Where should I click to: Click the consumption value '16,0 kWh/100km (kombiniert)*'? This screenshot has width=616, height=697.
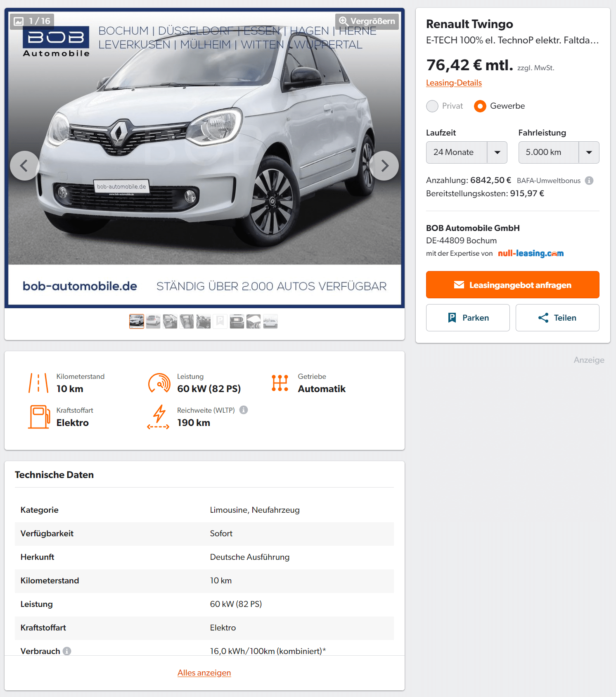pos(268,651)
